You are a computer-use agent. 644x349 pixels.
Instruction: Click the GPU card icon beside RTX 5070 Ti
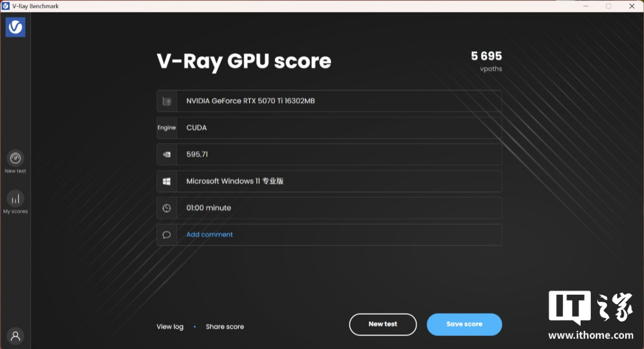click(x=167, y=101)
